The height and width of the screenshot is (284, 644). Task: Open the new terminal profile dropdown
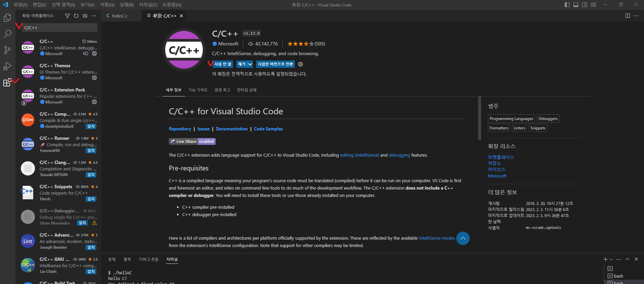611,259
